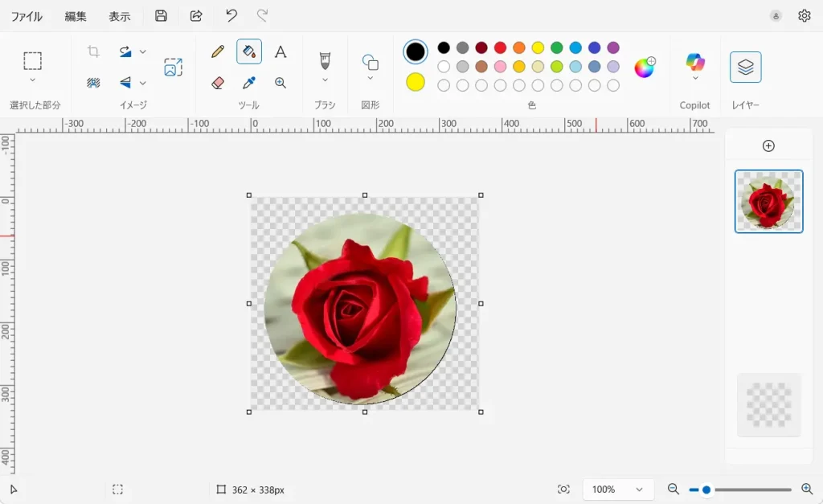
Task: Pick the gold palette swatch
Action: click(519, 67)
